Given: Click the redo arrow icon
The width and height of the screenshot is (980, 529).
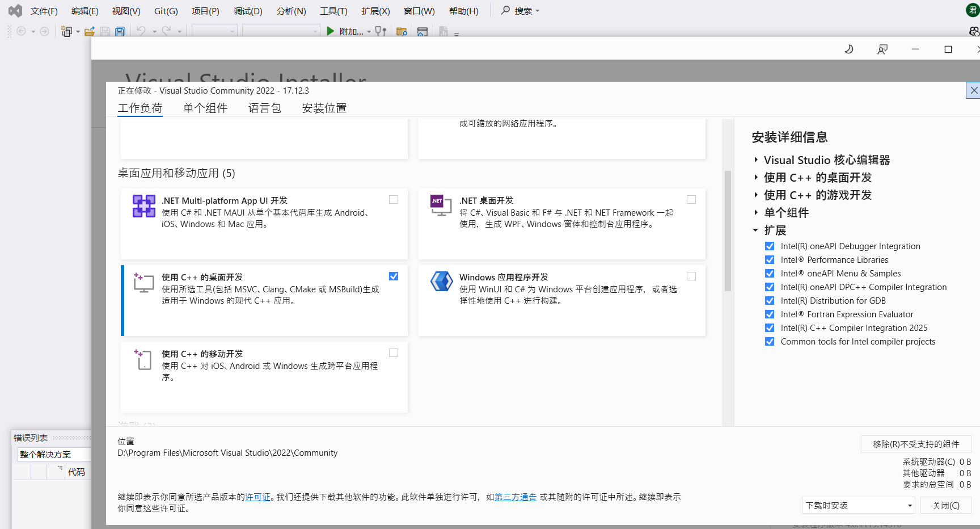Looking at the screenshot, I should pyautogui.click(x=166, y=31).
